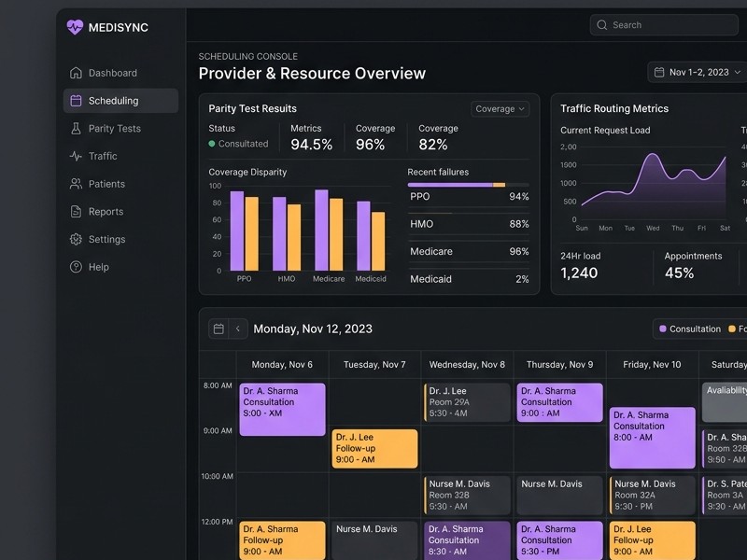Click the purple PPO coverage bar
747x560 pixels.
click(x=237, y=231)
